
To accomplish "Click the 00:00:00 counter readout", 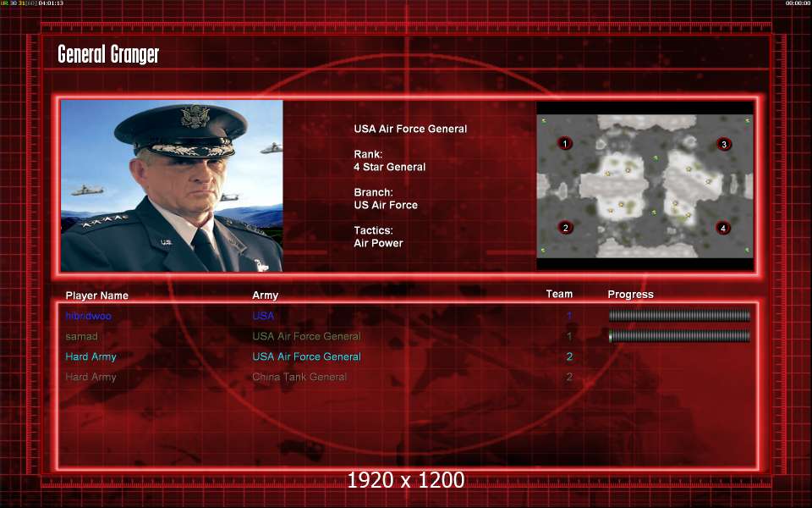I will [798, 3].
